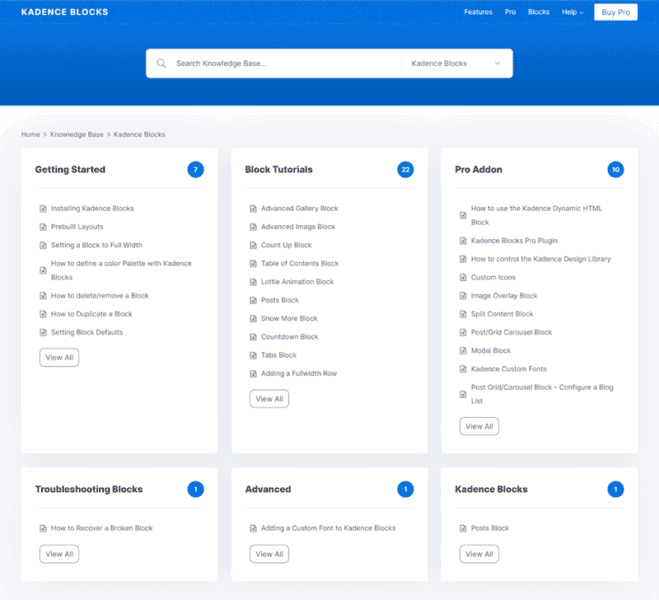Image resolution: width=659 pixels, height=600 pixels.
Task: Open Kadence Blocks category dropdown in search bar
Action: point(456,63)
